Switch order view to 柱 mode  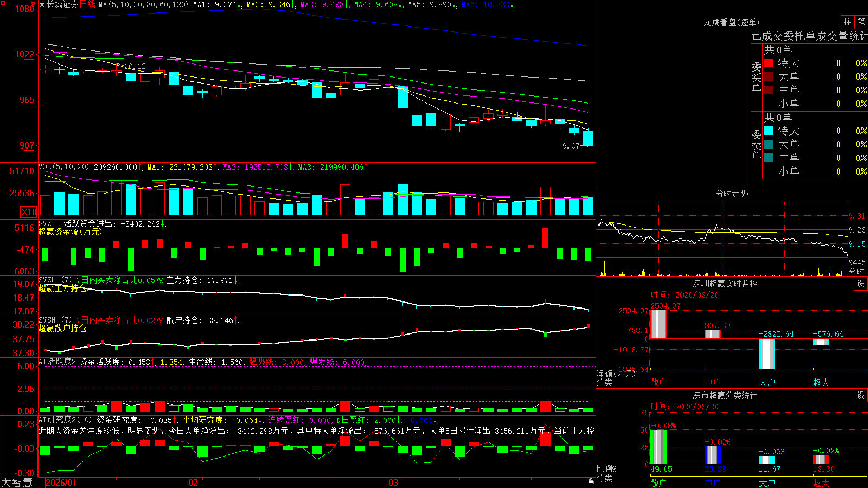[847, 22]
